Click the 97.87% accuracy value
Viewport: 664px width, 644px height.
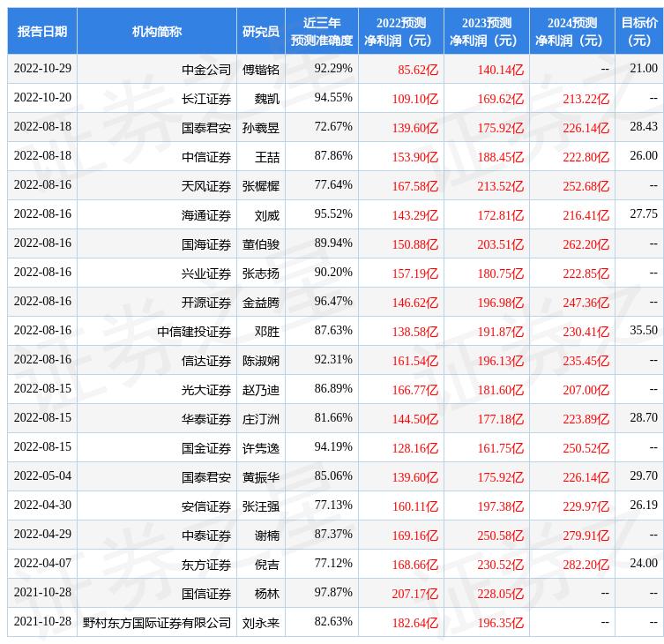point(333,592)
